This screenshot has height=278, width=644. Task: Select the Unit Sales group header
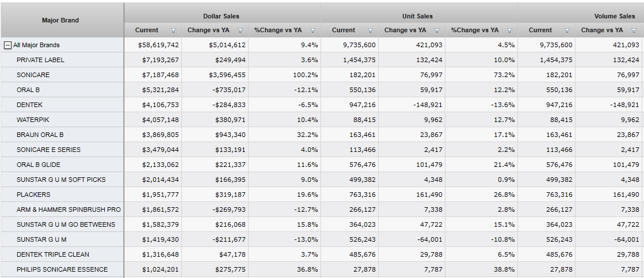click(417, 16)
